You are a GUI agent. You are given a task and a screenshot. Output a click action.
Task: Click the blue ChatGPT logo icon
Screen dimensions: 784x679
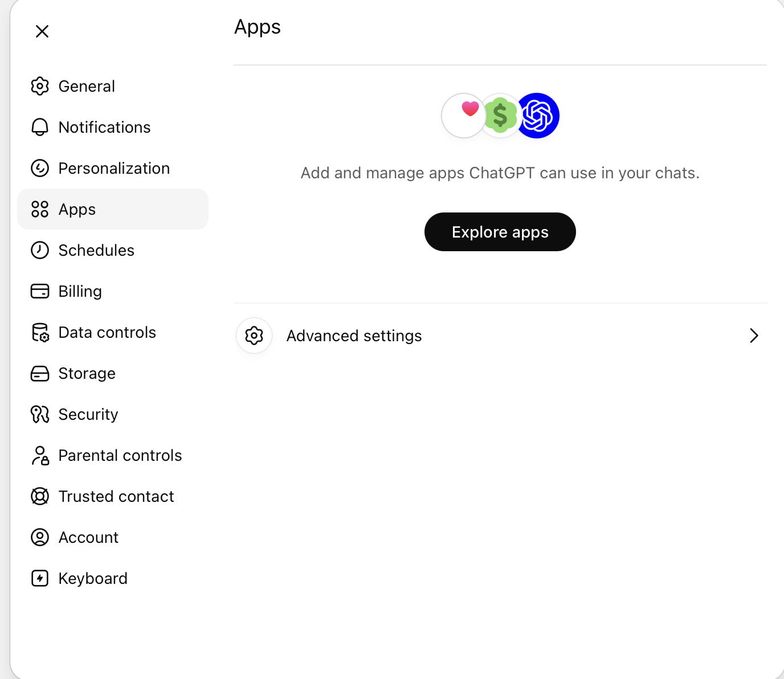point(537,116)
